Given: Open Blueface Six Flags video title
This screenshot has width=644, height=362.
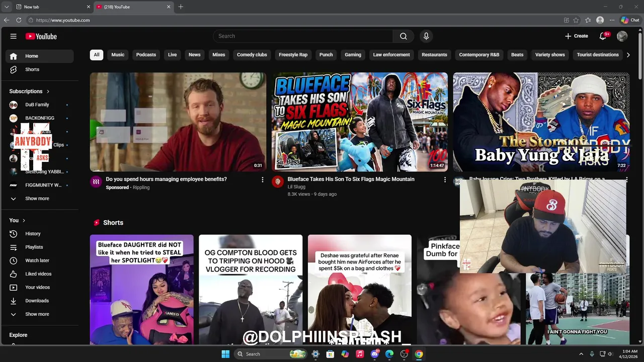Looking at the screenshot, I should (351, 179).
